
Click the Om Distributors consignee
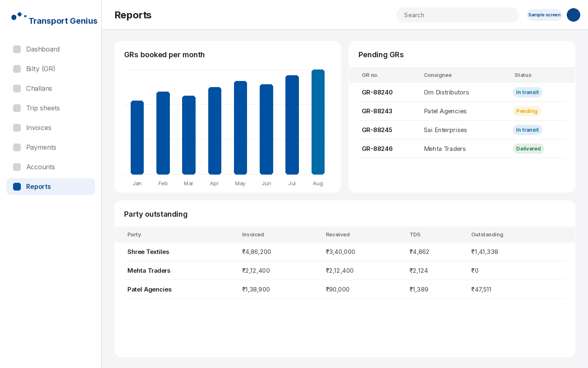446,92
